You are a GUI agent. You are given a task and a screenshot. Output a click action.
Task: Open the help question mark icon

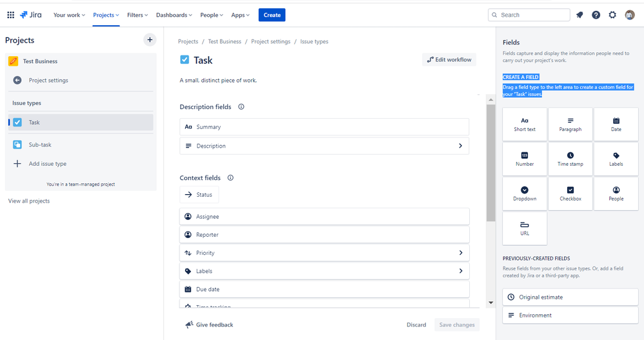(596, 15)
